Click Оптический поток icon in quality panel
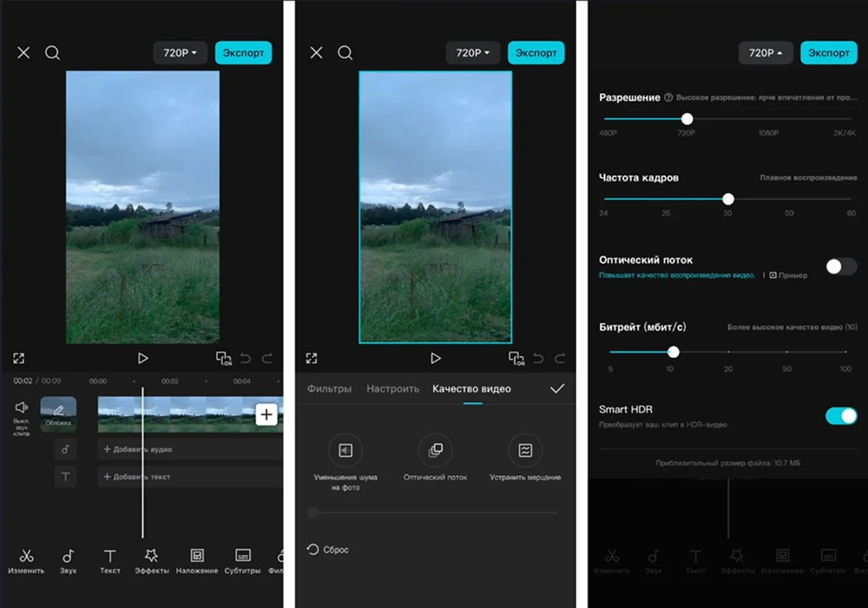This screenshot has height=608, width=868. [435, 450]
